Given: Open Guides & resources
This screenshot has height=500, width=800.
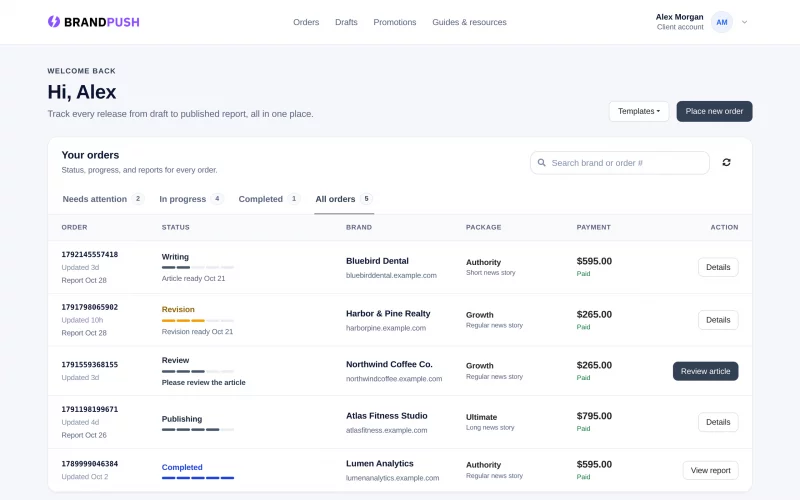Looking at the screenshot, I should pos(469,22).
